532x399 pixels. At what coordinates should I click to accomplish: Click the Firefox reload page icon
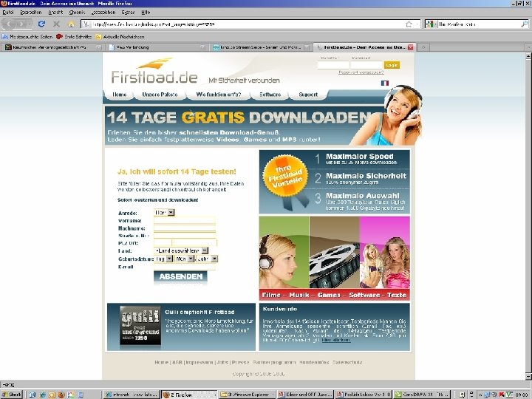tap(41, 24)
